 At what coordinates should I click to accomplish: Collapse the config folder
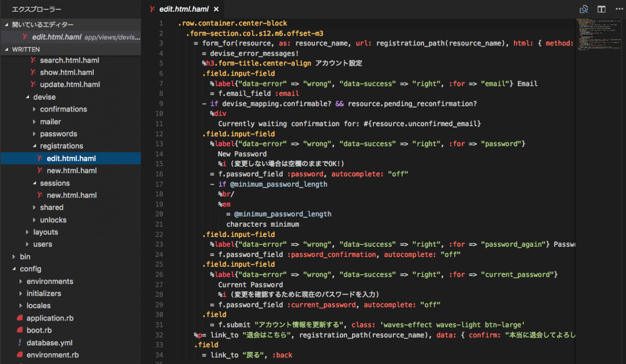(x=15, y=269)
